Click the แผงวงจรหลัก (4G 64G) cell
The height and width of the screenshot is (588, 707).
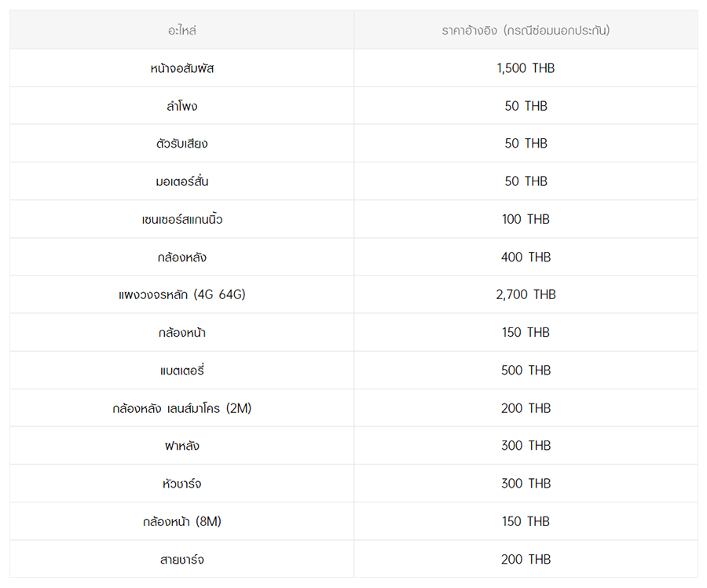181,294
